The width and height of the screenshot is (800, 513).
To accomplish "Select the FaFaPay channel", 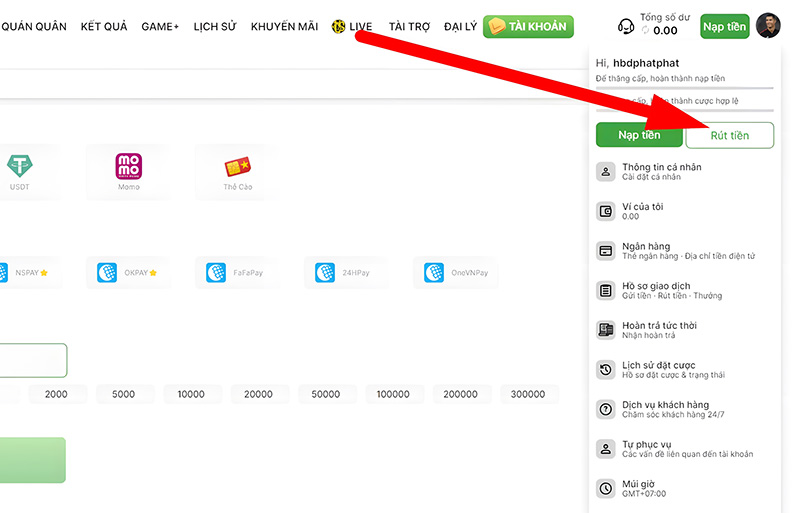I will click(235, 272).
